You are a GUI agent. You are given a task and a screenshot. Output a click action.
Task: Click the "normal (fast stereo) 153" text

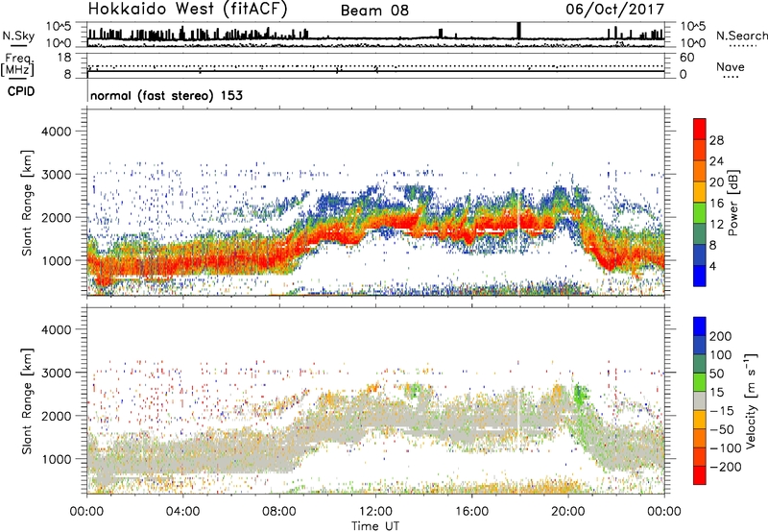(166, 95)
